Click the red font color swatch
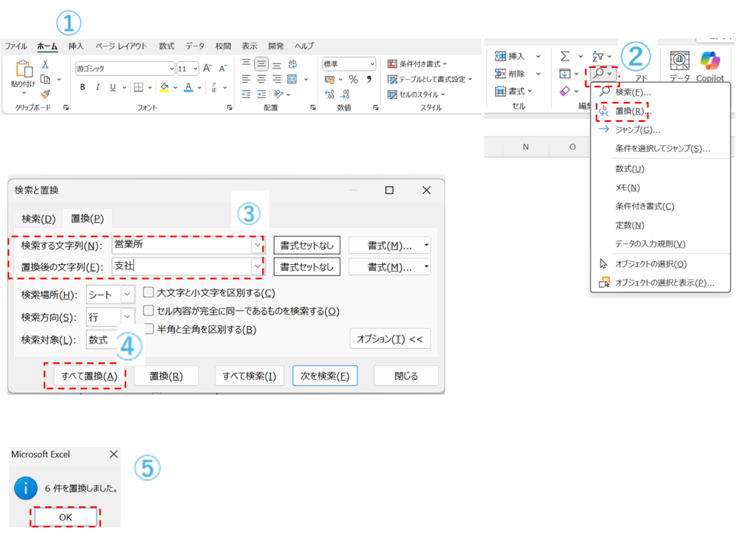Screen dimensions: 756x543 (x=188, y=87)
